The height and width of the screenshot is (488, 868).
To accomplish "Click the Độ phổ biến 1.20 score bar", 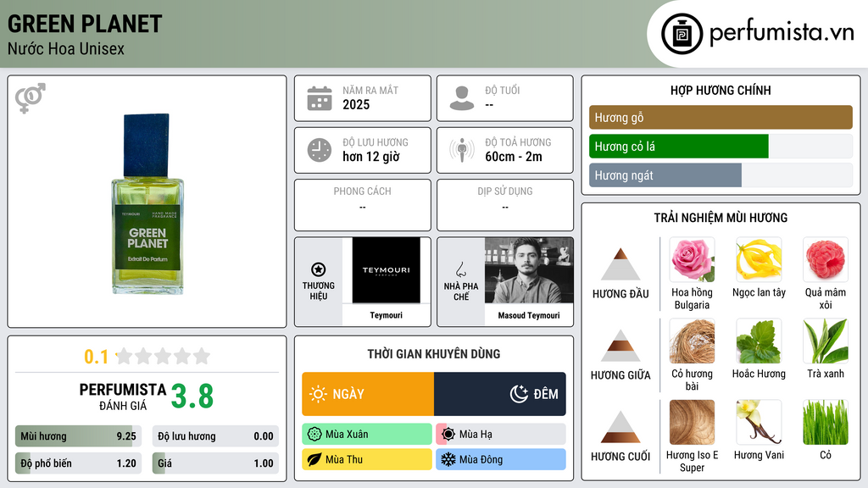I will 78,463.
